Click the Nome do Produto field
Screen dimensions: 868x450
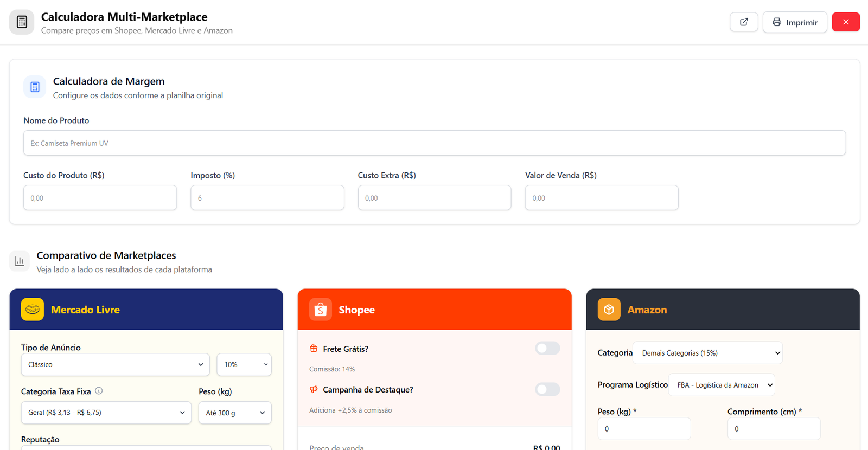(x=434, y=143)
